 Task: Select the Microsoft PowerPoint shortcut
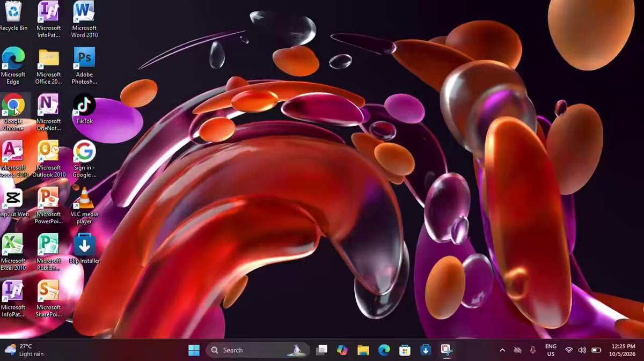[49, 206]
